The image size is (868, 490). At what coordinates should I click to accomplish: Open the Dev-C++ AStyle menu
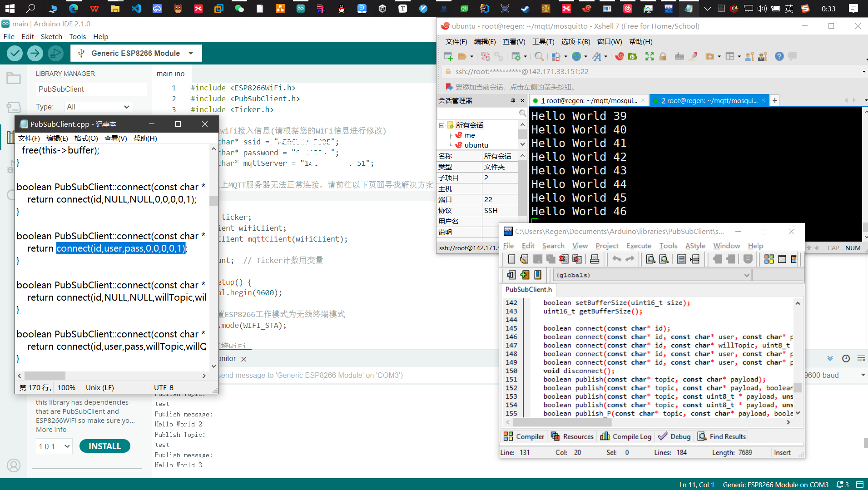click(695, 246)
